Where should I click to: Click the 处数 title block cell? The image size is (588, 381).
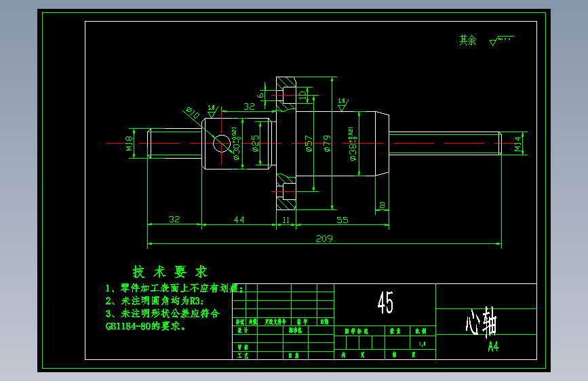tap(252, 322)
